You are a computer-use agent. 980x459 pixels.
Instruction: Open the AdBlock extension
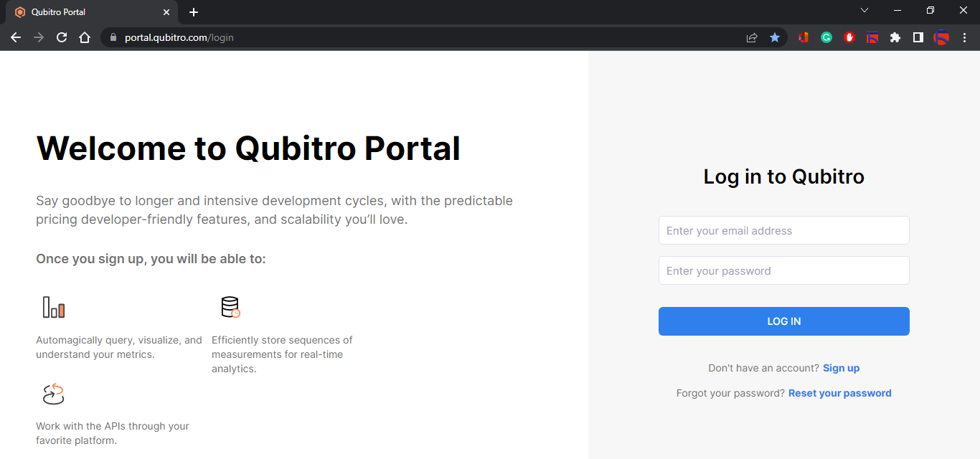(849, 37)
